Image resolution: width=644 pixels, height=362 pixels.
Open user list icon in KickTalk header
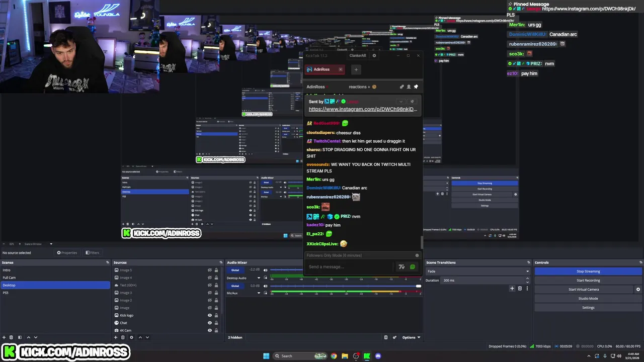(409, 87)
